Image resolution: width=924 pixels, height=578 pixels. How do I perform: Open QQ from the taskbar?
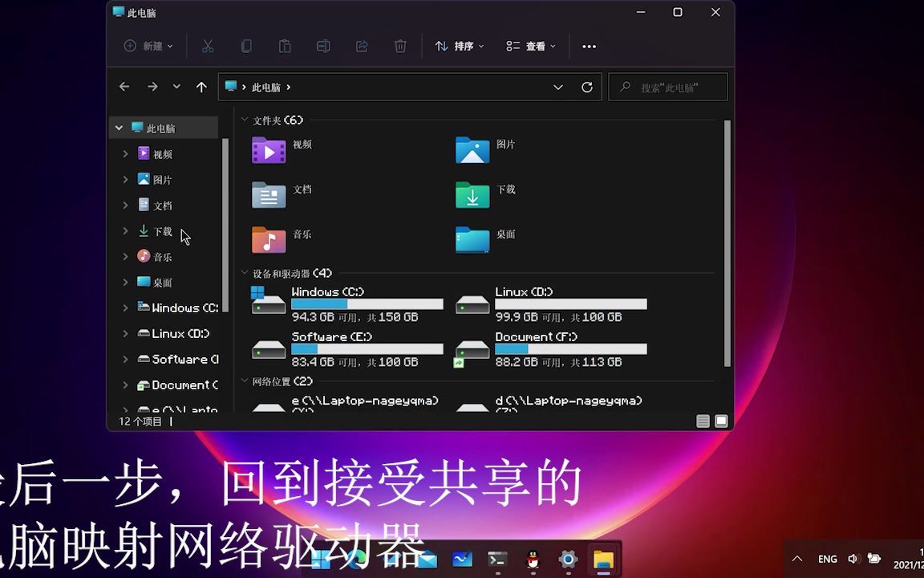533,559
